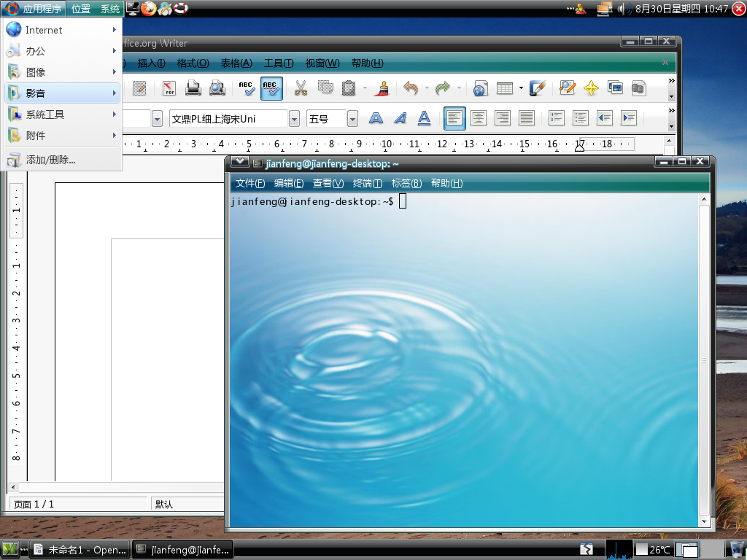
Task: Click the Edit File icon in Writer toolbar
Action: [x=139, y=88]
